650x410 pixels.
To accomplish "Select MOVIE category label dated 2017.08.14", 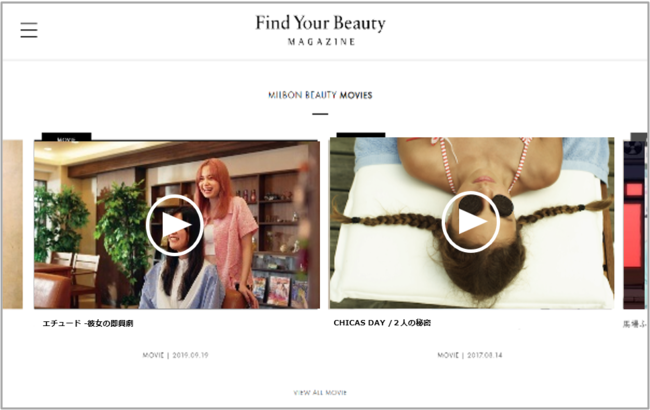I will [x=448, y=355].
